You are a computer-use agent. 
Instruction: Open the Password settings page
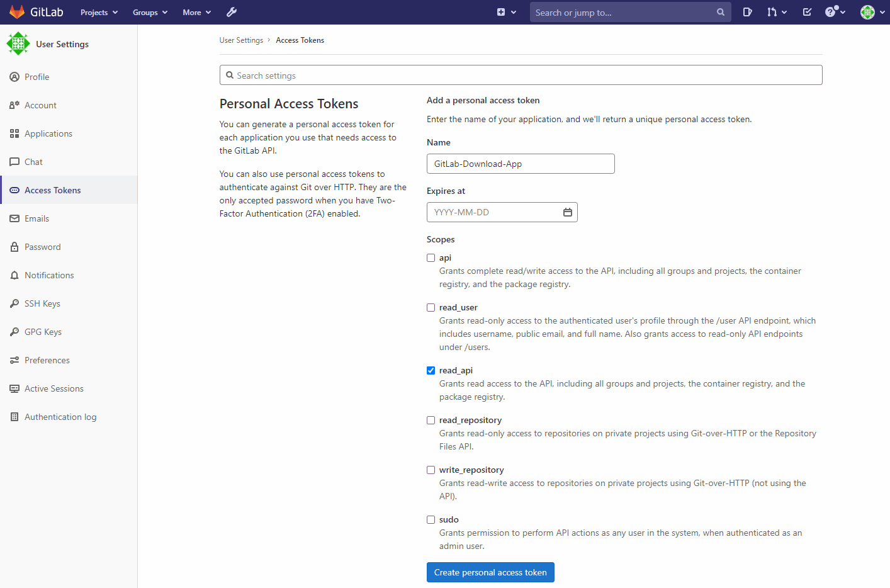69,247
